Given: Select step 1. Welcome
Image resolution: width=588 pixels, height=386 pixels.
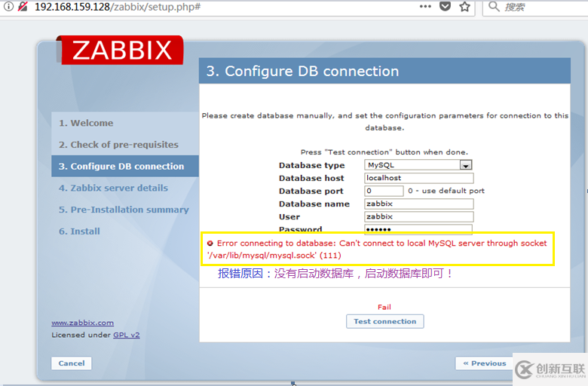Looking at the screenshot, I should pyautogui.click(x=86, y=123).
